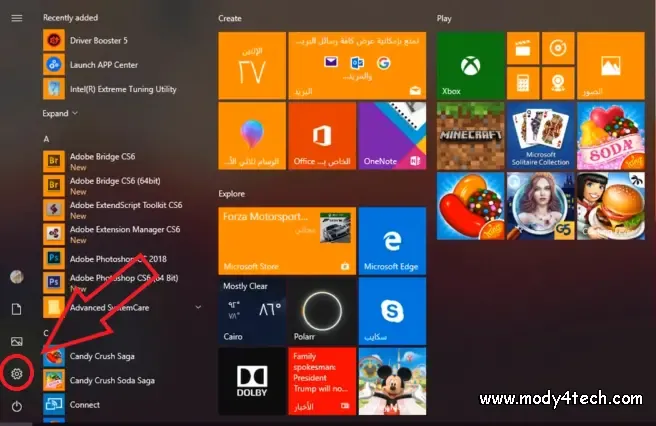Click the Recently added heading
Viewport: 656px width, 426px height.
[x=70, y=18]
